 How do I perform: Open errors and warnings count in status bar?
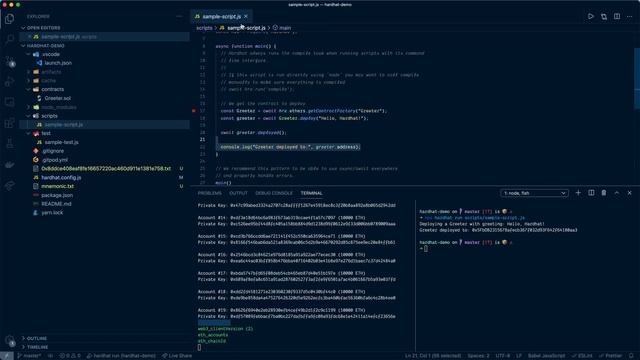(70, 356)
